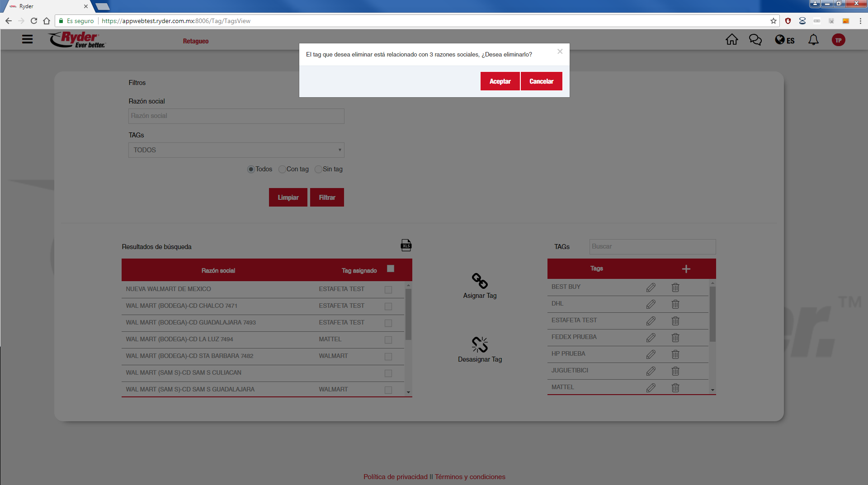Click the pencil edit icon for BEST BUY
The height and width of the screenshot is (485, 868).
(651, 287)
